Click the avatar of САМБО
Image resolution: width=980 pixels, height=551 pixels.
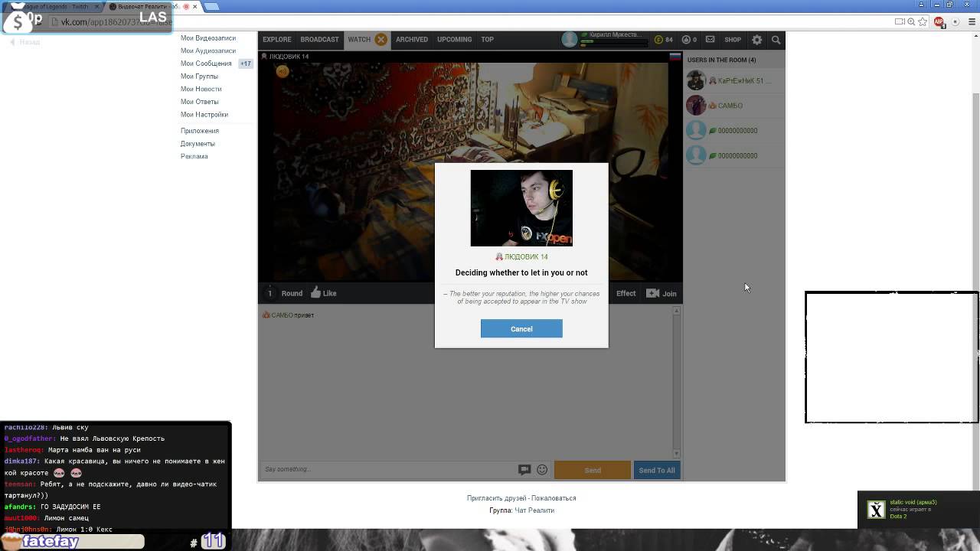[695, 106]
